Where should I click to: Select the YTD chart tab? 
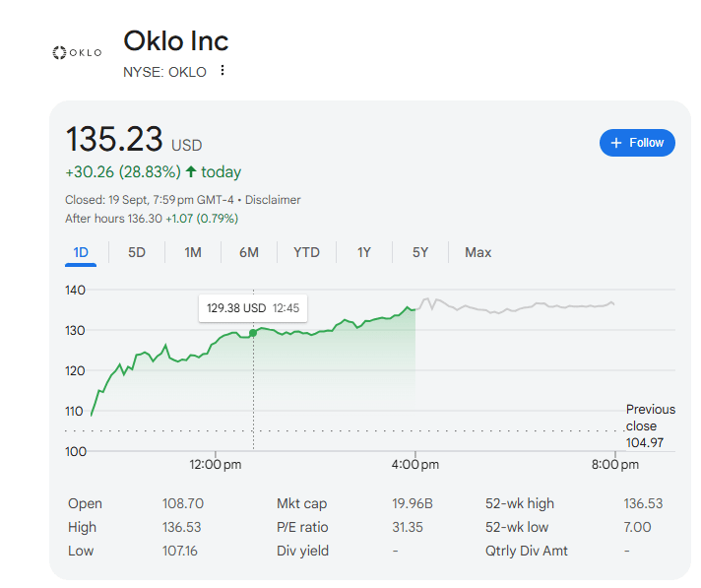click(x=306, y=253)
